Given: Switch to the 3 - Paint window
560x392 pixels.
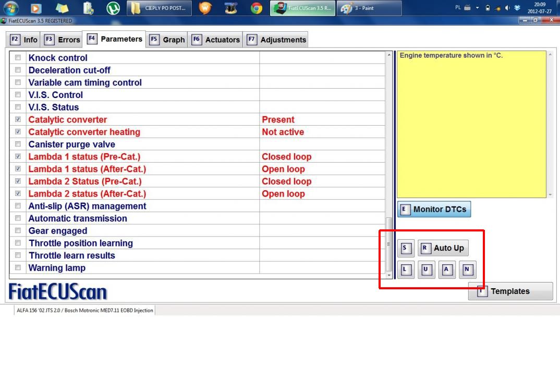Looking at the screenshot, I should (370, 8).
